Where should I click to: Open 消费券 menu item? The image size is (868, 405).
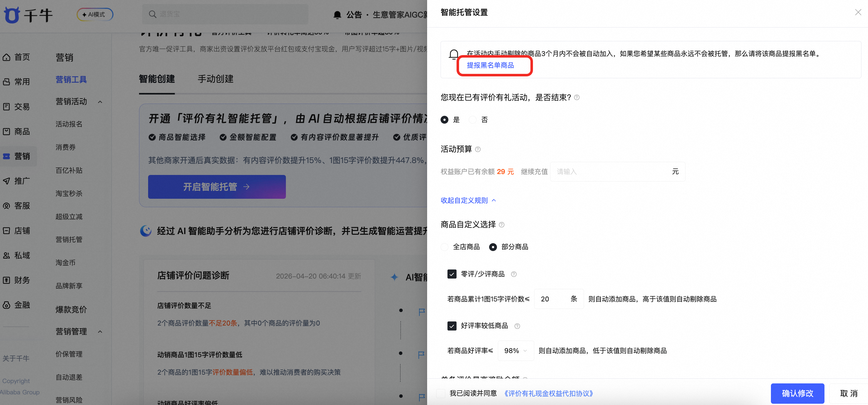click(66, 147)
